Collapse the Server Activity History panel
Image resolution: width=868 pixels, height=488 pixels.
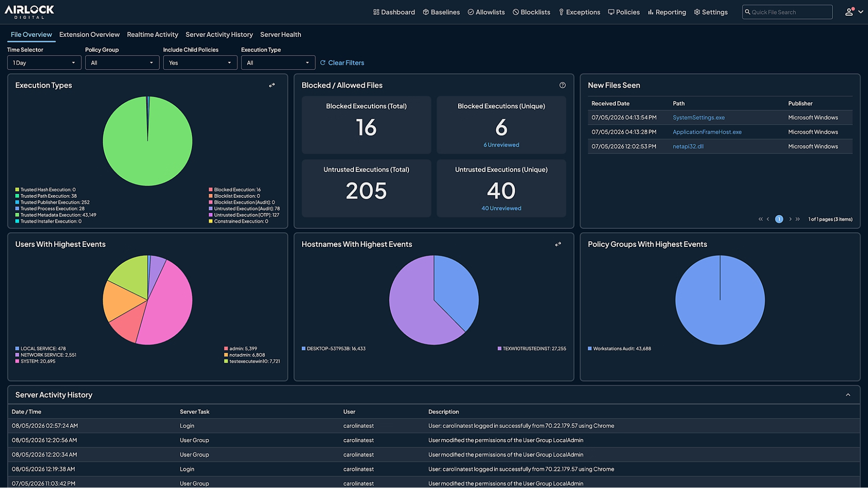[x=848, y=395]
